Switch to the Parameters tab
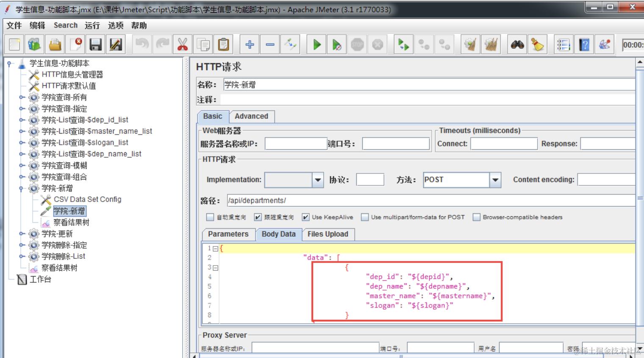The height and width of the screenshot is (358, 644). 228,234
